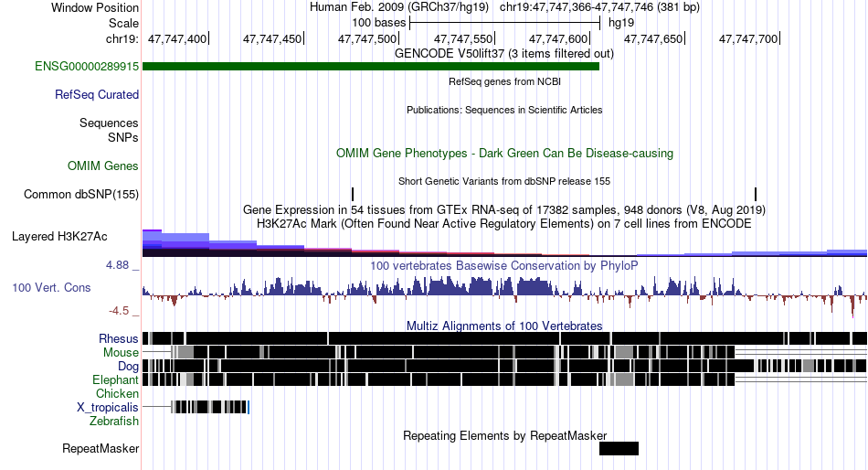Click the Layered H3K27Ac signal graph
This screenshot has height=470, width=868.
tap(505, 243)
